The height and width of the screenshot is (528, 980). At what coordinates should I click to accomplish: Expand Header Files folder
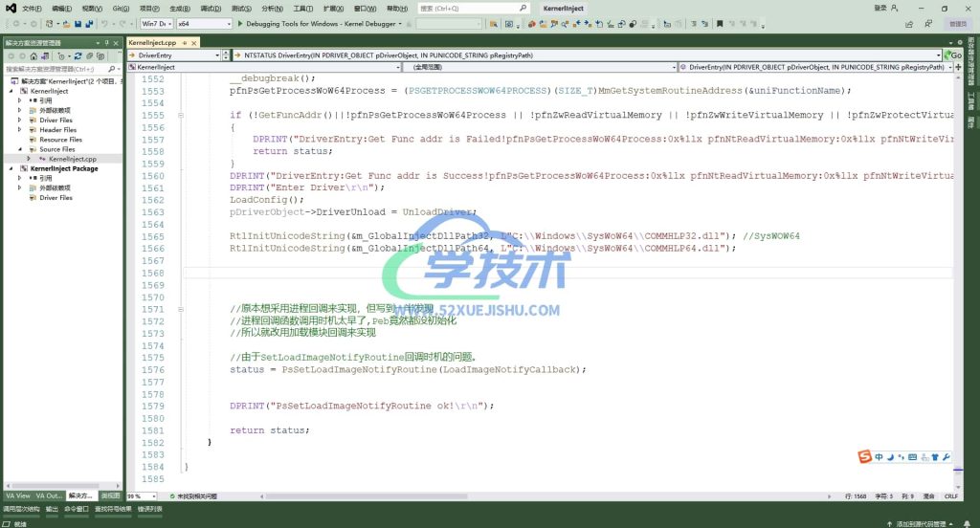click(x=19, y=130)
